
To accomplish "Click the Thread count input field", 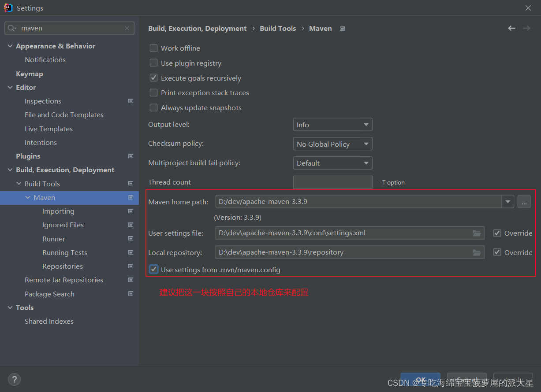I will pyautogui.click(x=333, y=182).
